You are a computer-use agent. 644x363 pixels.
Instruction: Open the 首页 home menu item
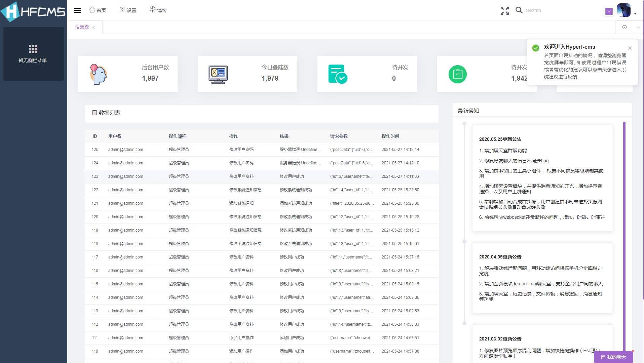pos(98,10)
